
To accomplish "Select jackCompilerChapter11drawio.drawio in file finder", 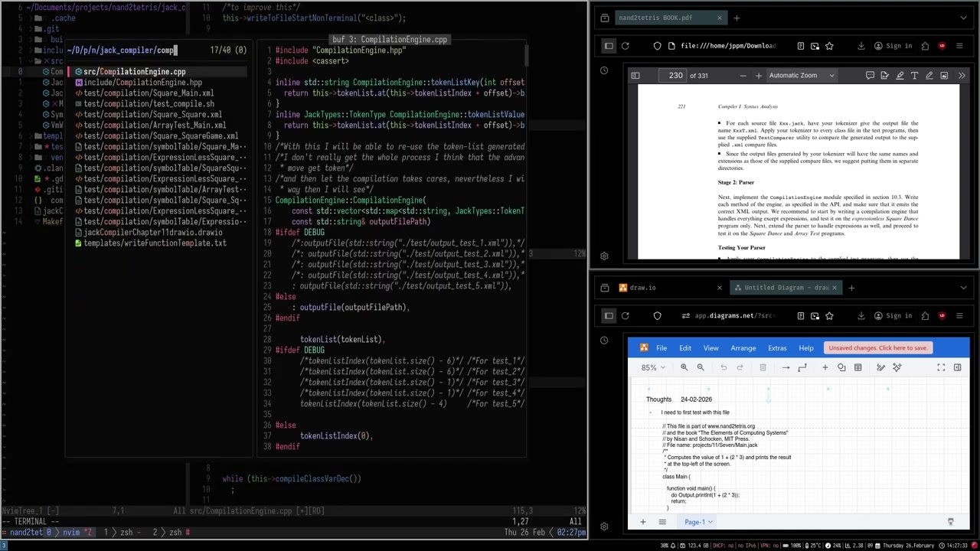I will point(153,233).
